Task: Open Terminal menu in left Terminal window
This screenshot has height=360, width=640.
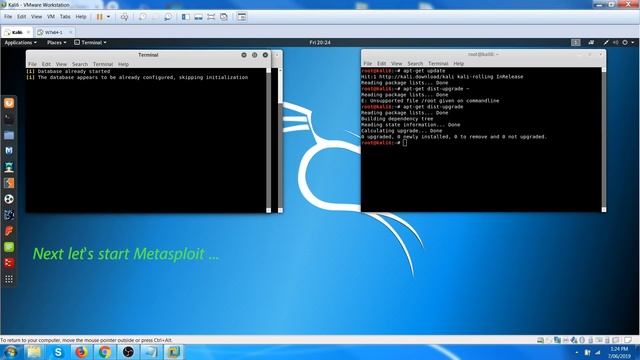Action: click(103, 64)
